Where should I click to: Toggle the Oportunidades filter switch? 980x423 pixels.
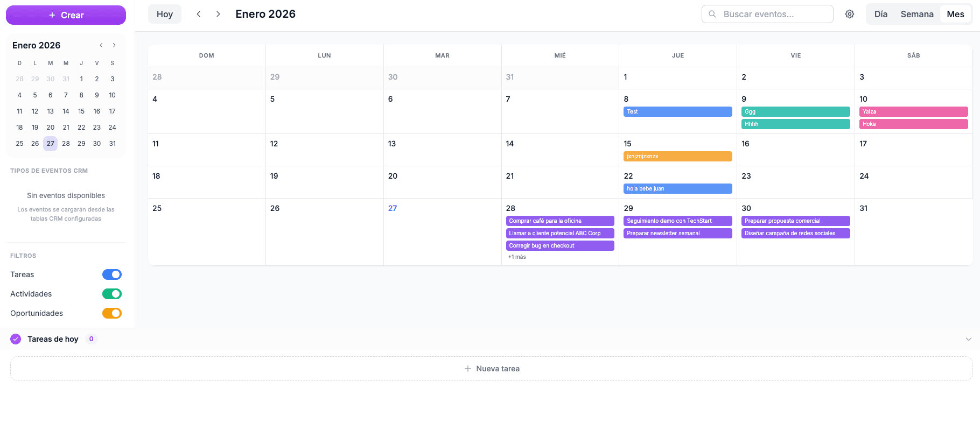112,313
